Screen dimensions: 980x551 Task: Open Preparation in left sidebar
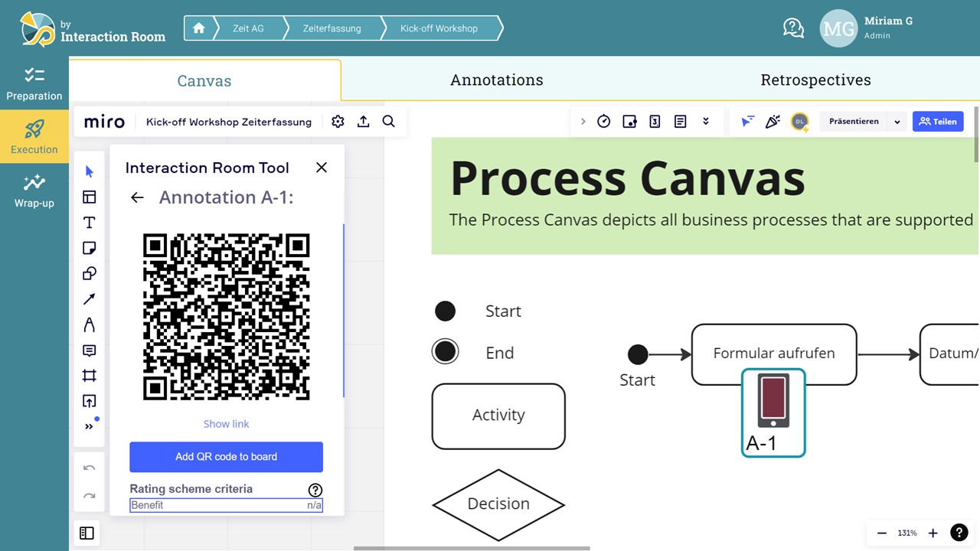pyautogui.click(x=34, y=83)
